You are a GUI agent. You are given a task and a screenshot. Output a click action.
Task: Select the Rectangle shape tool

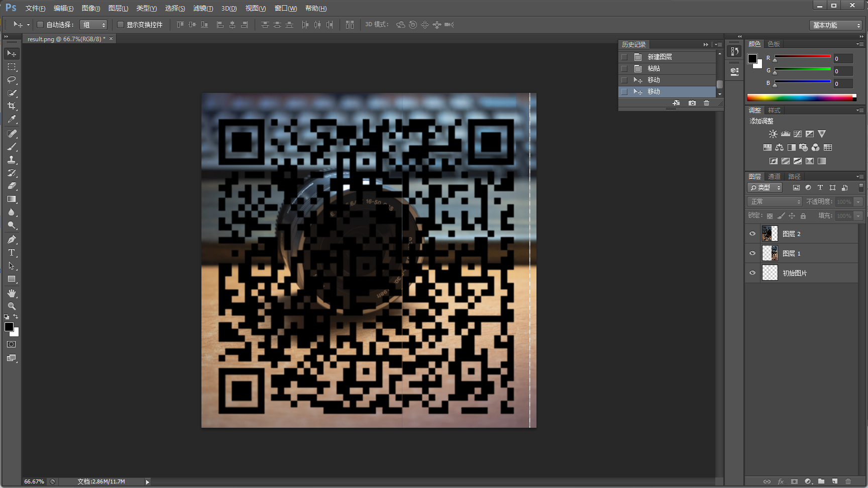point(12,279)
